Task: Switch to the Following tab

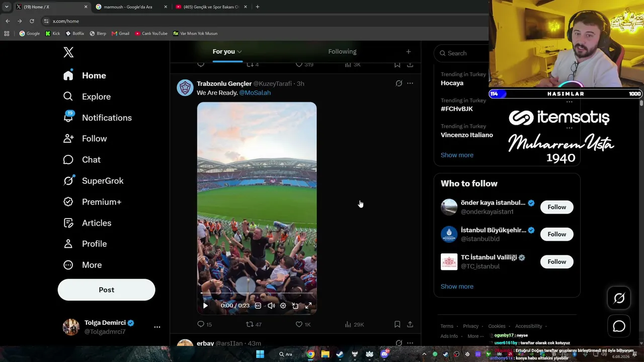Action: pos(342,51)
